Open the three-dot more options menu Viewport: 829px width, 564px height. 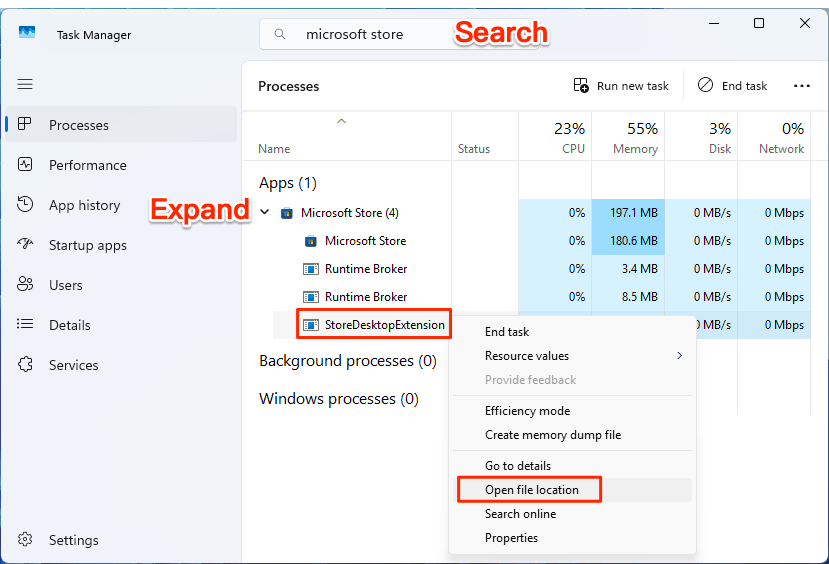coord(802,86)
